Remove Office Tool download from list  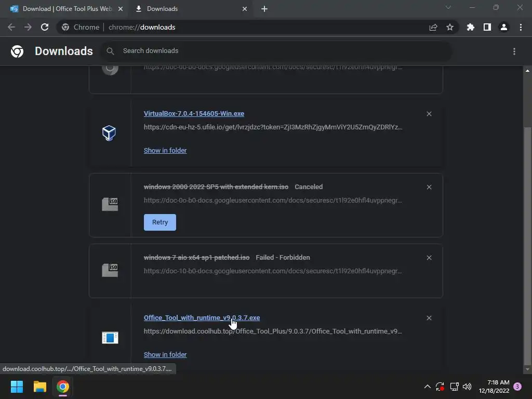[429, 318]
